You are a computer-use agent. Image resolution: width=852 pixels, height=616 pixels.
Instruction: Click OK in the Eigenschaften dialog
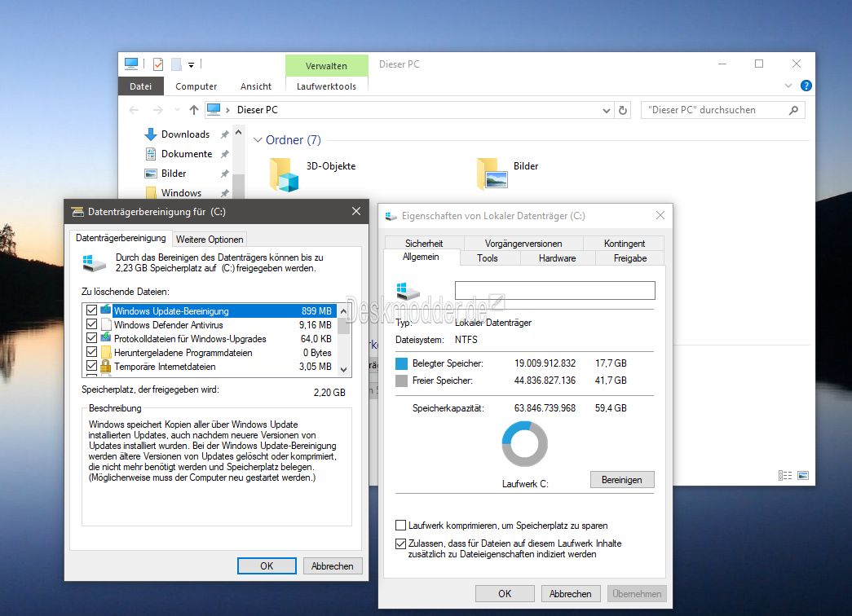pyautogui.click(x=505, y=594)
